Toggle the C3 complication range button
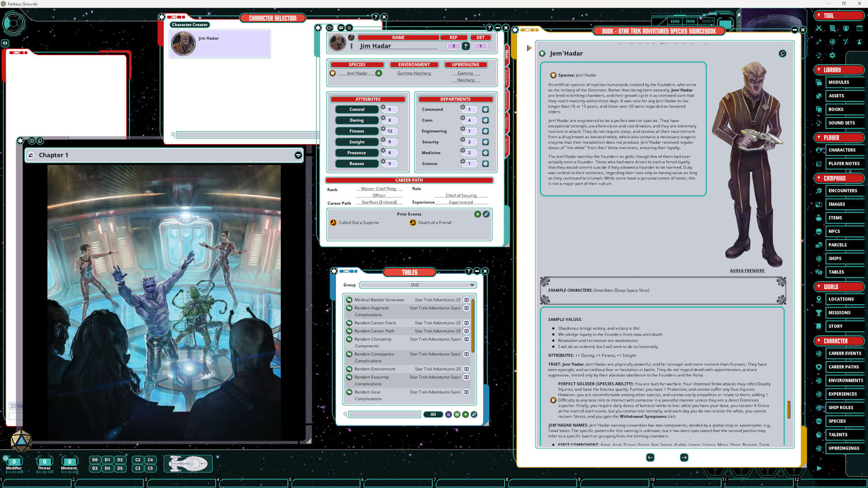This screenshot has width=868, height=488. pos(138,468)
